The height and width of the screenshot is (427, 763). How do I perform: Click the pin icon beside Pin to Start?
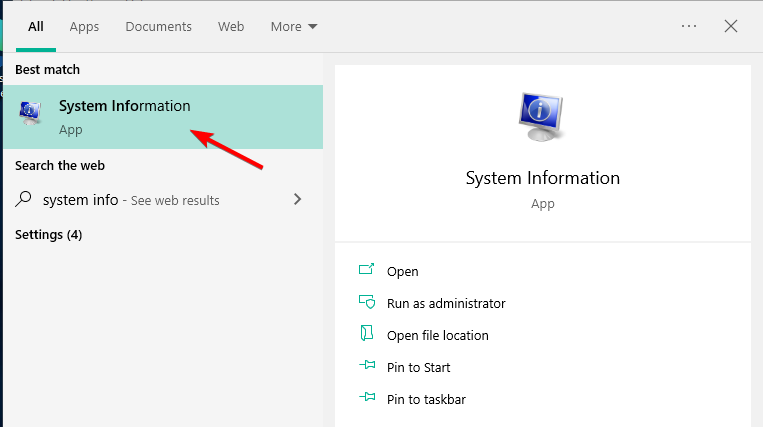(367, 365)
